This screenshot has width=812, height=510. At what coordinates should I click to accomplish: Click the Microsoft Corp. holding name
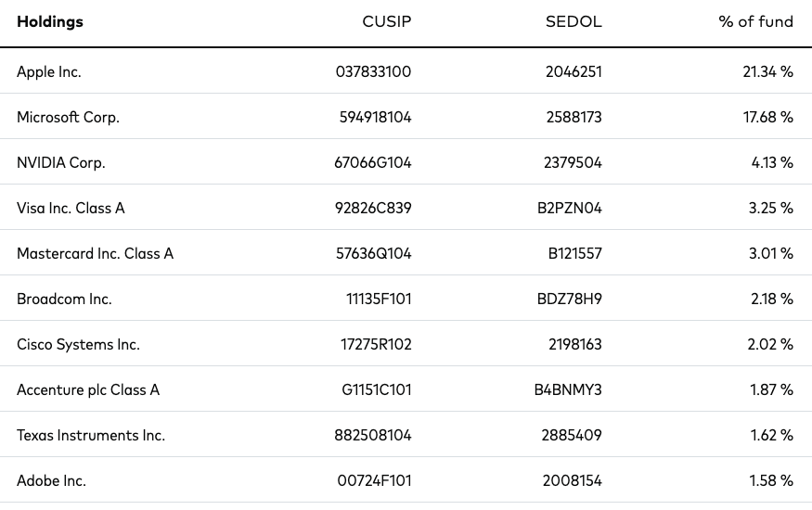coord(68,117)
